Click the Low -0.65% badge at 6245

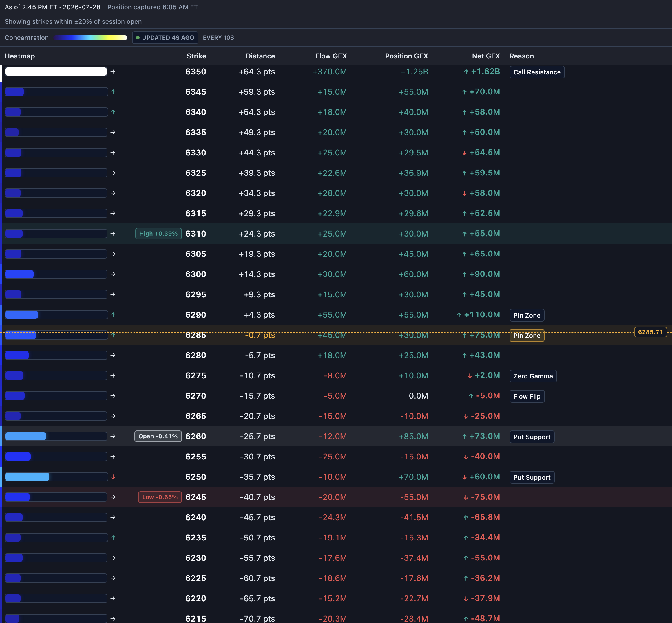point(160,497)
